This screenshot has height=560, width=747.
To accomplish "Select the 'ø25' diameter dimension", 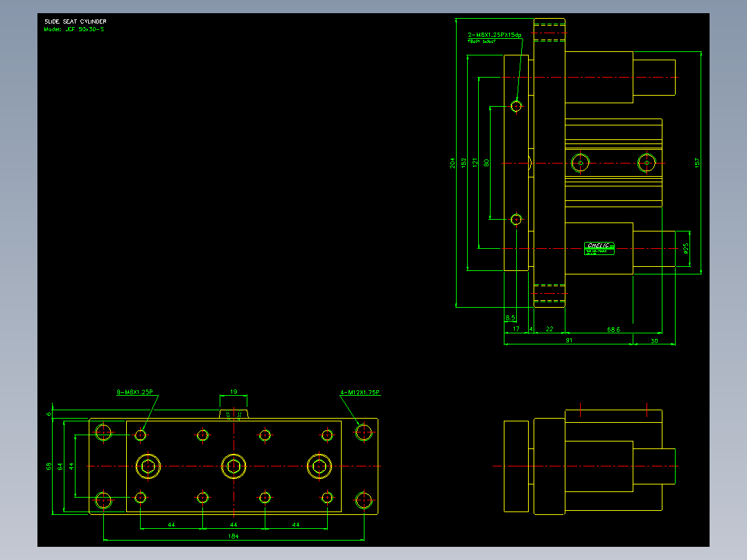I will (686, 248).
